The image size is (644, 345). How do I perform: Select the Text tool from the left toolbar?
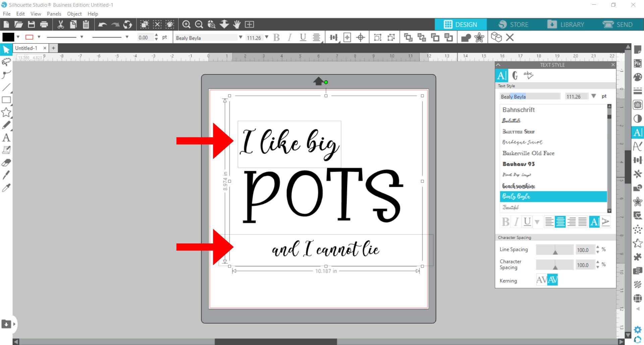tap(6, 137)
